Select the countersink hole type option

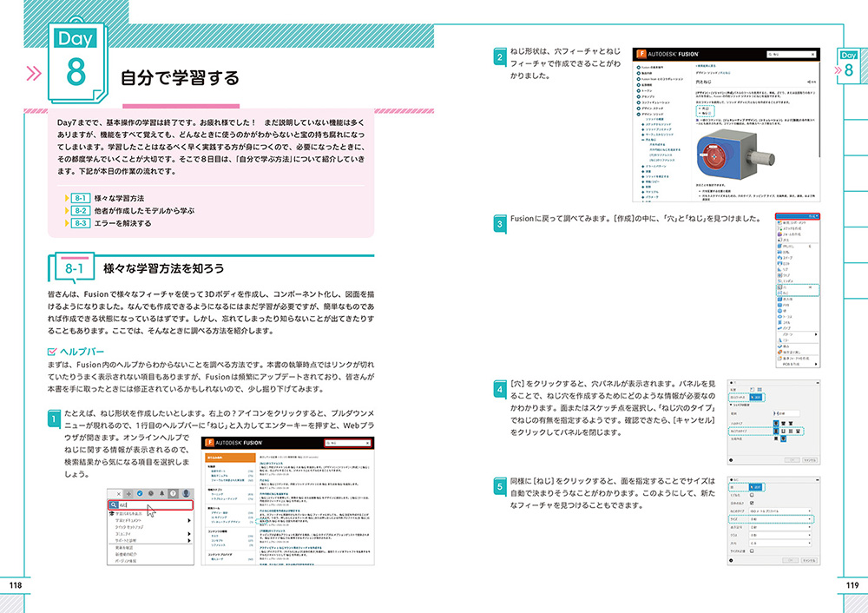coord(791,423)
